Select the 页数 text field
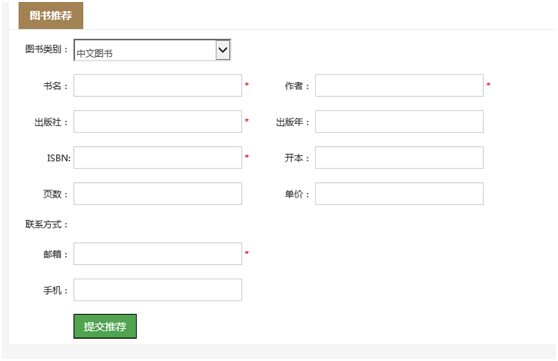 (158, 194)
